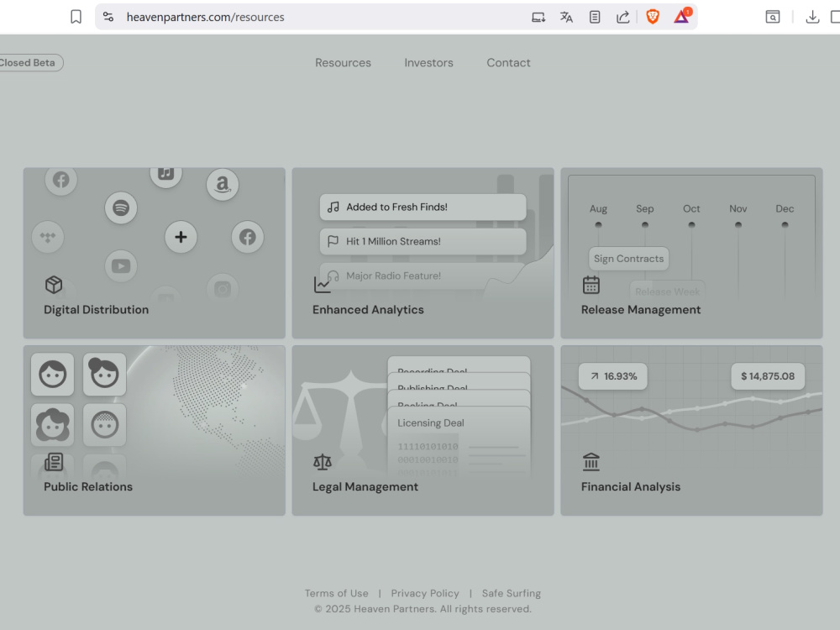Click the downloads icon in toolbar
Viewport: 840px width, 630px height.
pyautogui.click(x=812, y=17)
